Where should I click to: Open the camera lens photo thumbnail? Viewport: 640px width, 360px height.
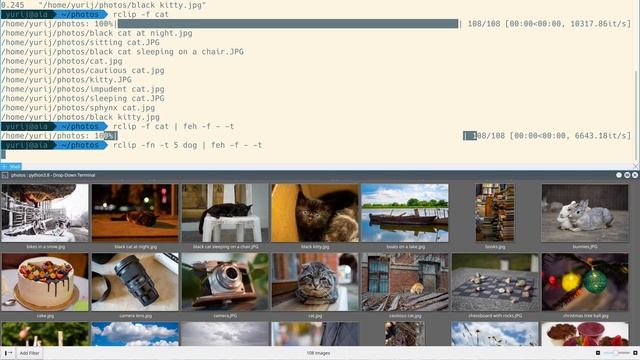(135, 282)
